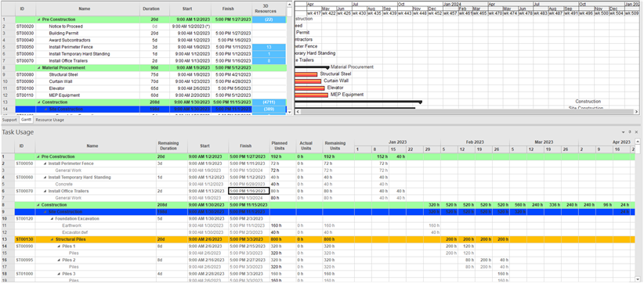The width and height of the screenshot is (644, 284).
Task: Click the Gantt chart scroll right arrow
Action: coord(637,112)
